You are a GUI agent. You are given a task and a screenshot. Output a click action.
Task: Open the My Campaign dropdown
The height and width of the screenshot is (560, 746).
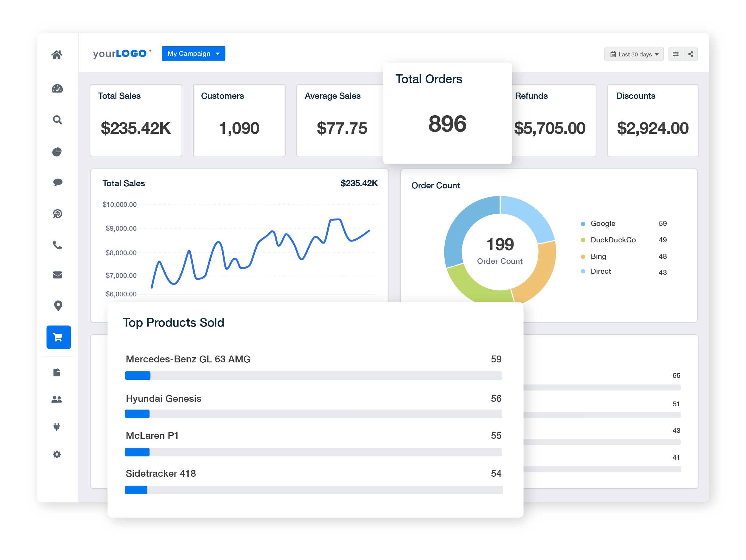coord(193,53)
